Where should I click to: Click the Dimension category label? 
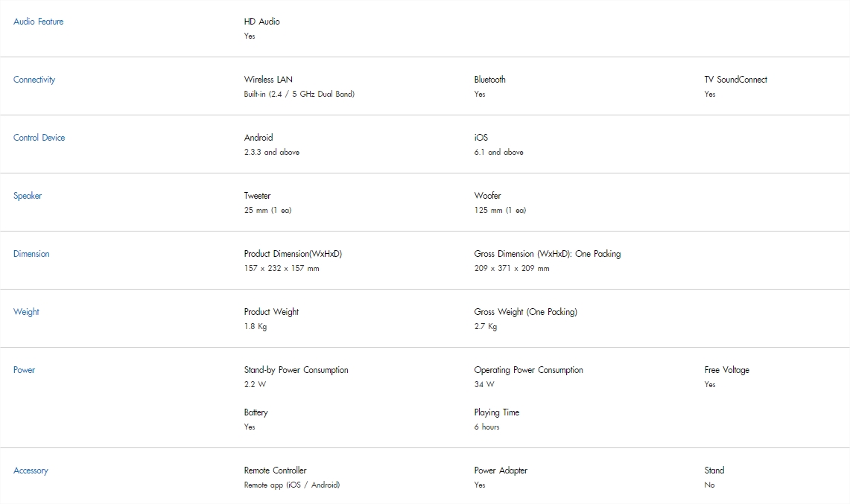click(x=31, y=254)
